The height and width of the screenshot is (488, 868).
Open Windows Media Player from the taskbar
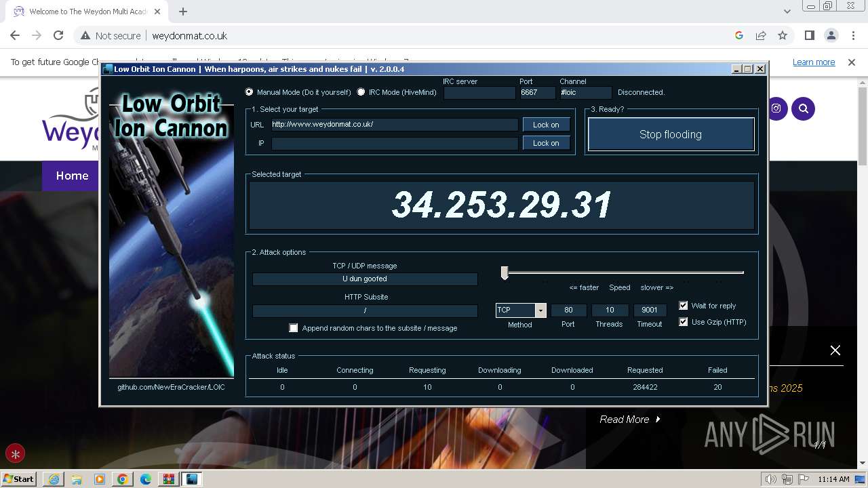(100, 479)
